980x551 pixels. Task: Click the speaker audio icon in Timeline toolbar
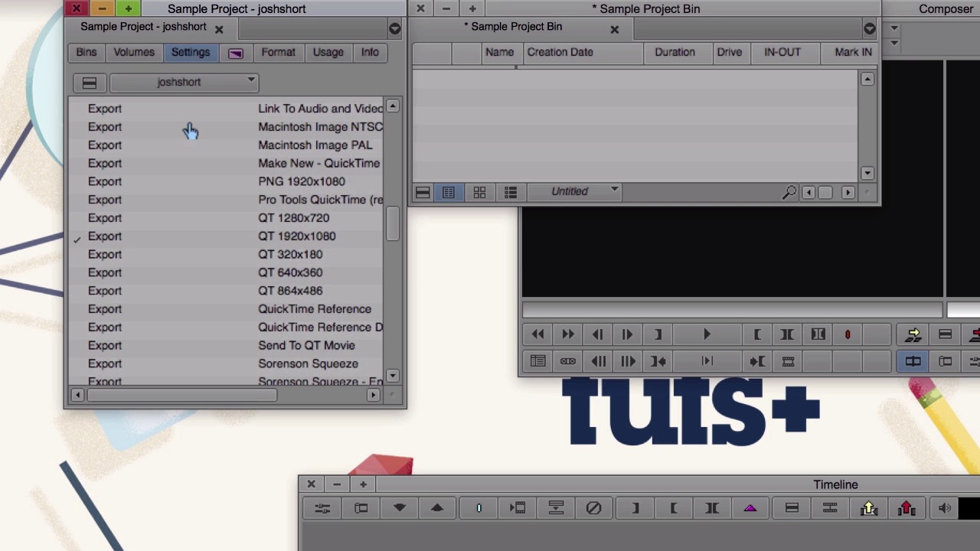[945, 508]
